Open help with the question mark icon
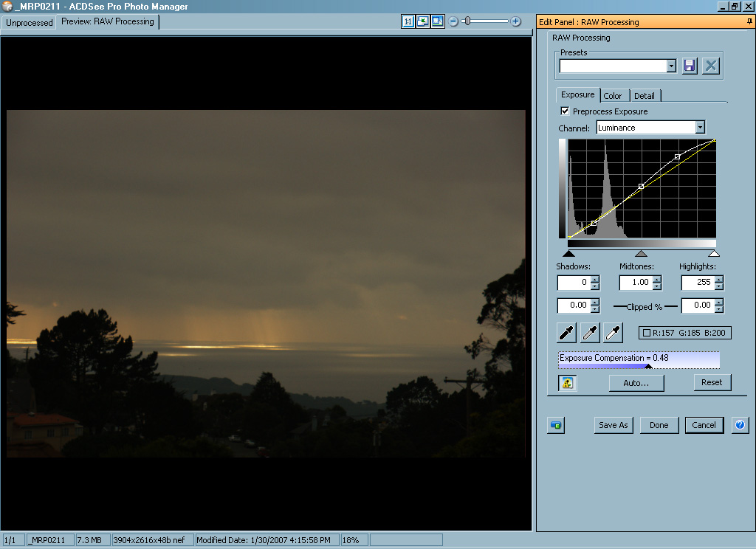Viewport: 756px width, 549px height. point(739,425)
